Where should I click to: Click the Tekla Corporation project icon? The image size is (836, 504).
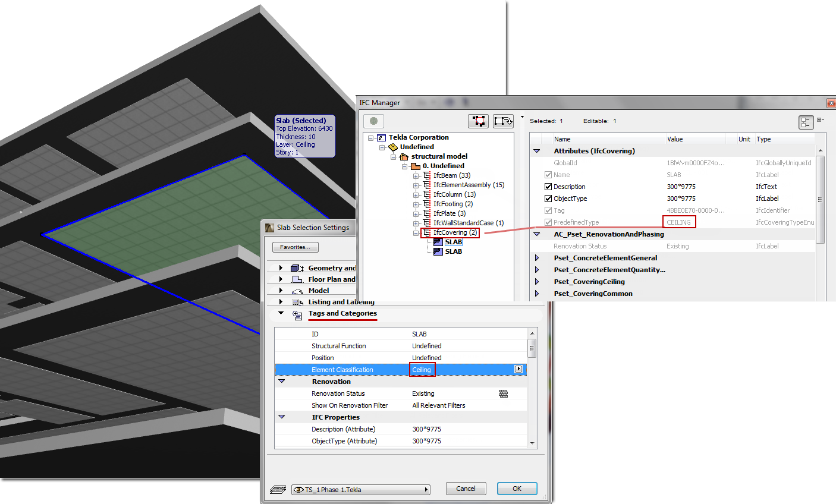pos(381,138)
